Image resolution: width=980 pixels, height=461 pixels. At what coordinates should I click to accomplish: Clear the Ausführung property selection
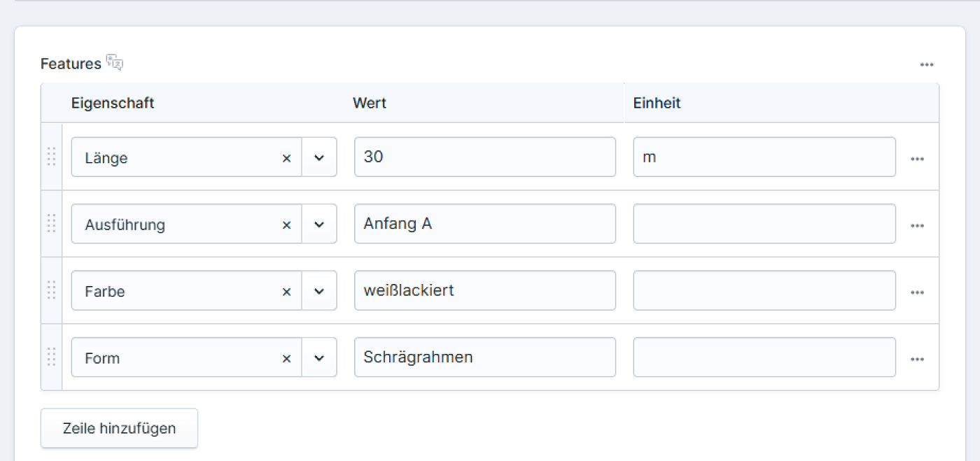286,225
